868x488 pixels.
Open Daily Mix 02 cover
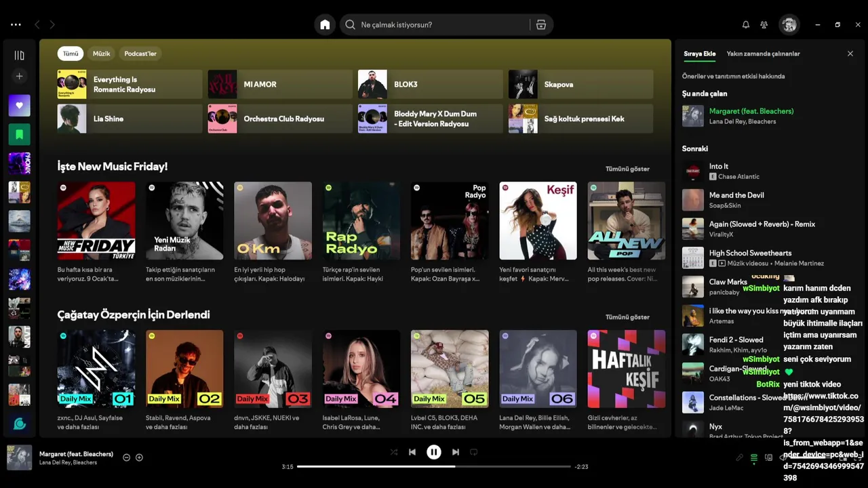click(184, 369)
